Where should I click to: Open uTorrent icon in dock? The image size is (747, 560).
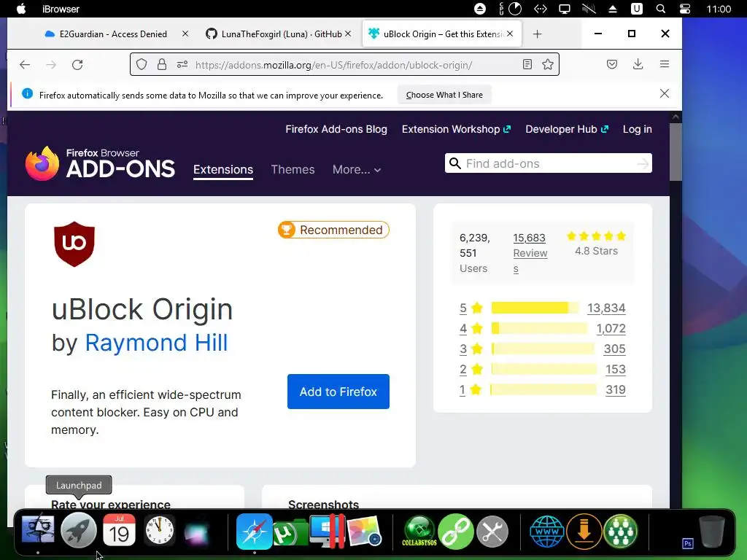[290, 532]
